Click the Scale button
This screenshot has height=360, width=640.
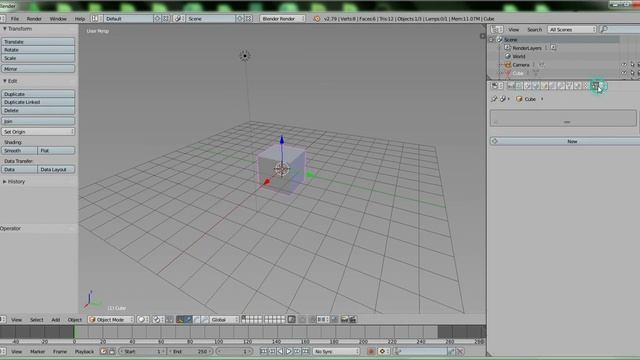pyautogui.click(x=38, y=58)
